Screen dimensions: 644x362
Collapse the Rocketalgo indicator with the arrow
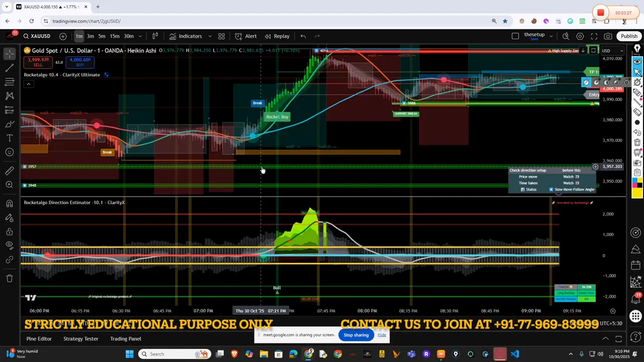click(29, 84)
